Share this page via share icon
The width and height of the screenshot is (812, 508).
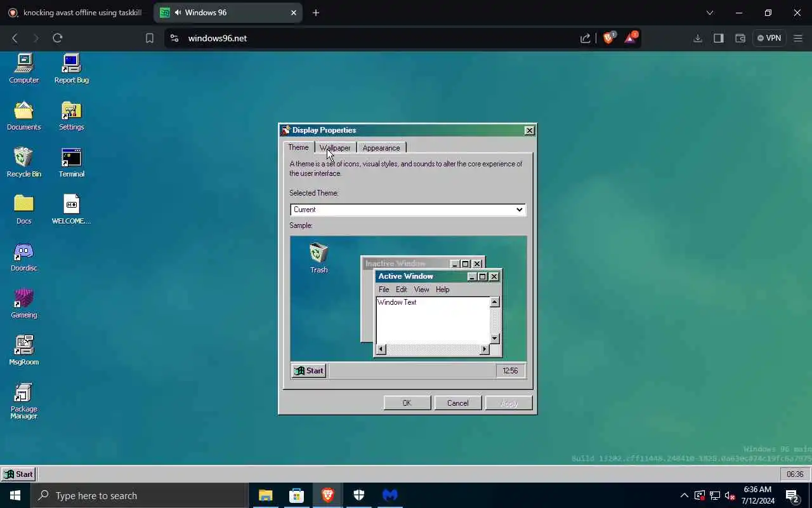pos(585,38)
